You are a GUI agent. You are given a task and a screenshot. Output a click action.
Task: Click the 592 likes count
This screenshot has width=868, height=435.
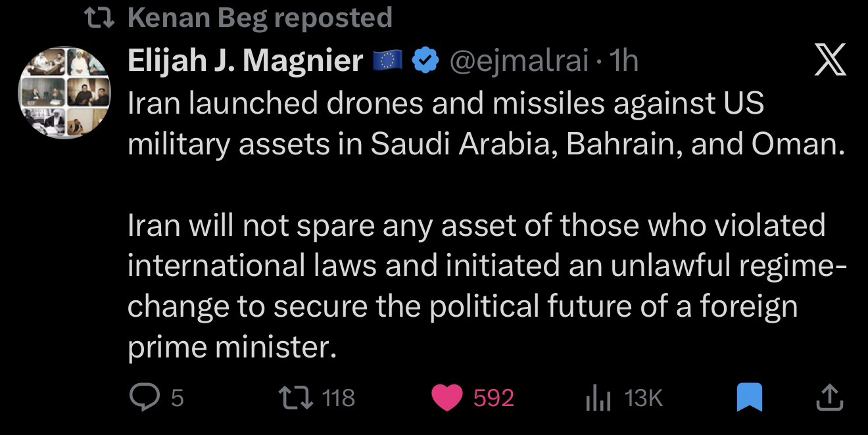point(493,398)
